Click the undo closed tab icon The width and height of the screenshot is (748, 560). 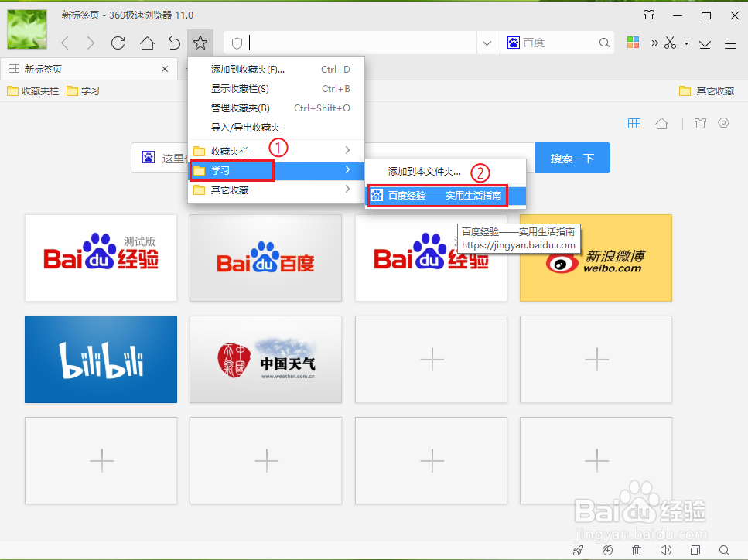coord(174,43)
